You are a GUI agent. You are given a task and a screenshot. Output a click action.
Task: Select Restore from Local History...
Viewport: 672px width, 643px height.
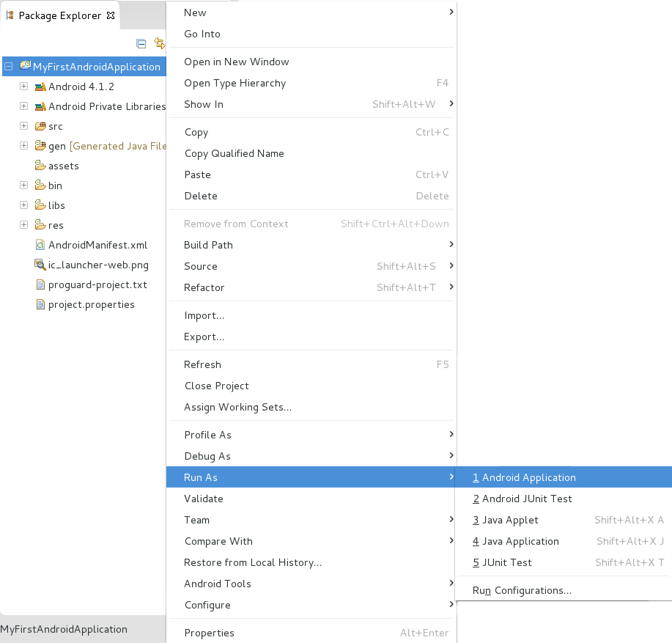tap(311, 562)
